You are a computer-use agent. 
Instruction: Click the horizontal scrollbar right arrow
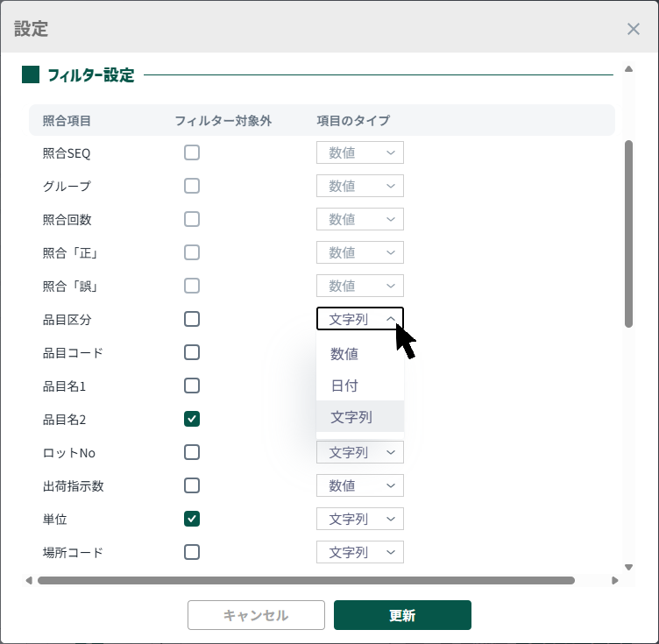(x=614, y=580)
